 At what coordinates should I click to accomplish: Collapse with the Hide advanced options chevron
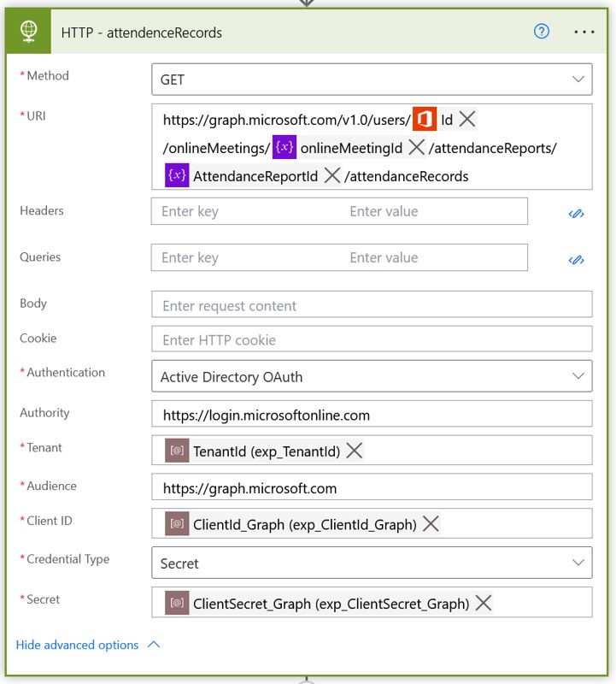pyautogui.click(x=154, y=645)
